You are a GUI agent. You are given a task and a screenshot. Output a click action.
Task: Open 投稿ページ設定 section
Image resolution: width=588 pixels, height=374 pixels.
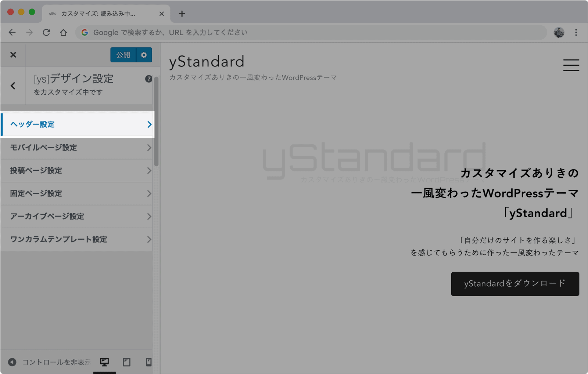76,171
